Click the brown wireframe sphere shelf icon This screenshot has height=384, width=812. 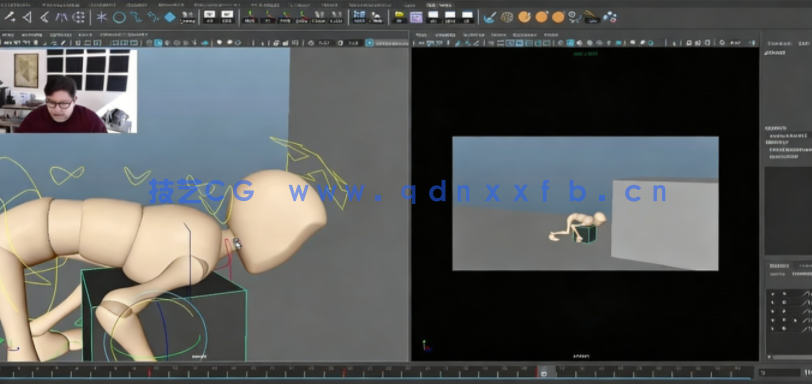507,17
